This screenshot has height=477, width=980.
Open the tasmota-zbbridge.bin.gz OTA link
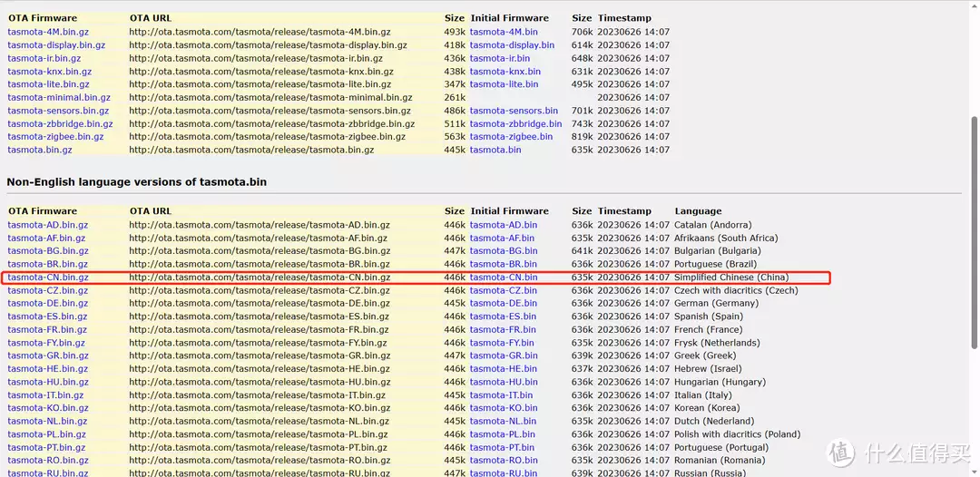click(60, 123)
